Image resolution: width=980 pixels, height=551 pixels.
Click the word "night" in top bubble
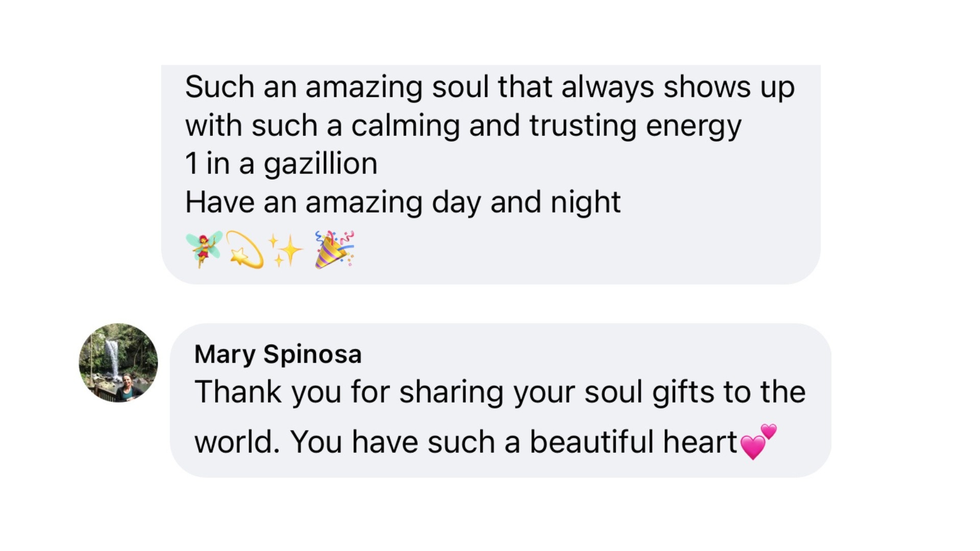[x=585, y=203]
